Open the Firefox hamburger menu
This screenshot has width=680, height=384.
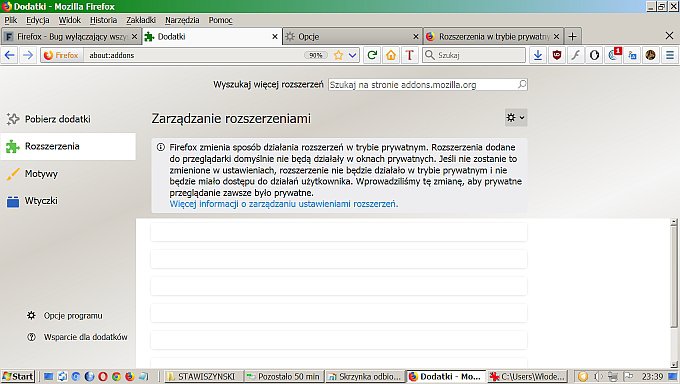670,55
